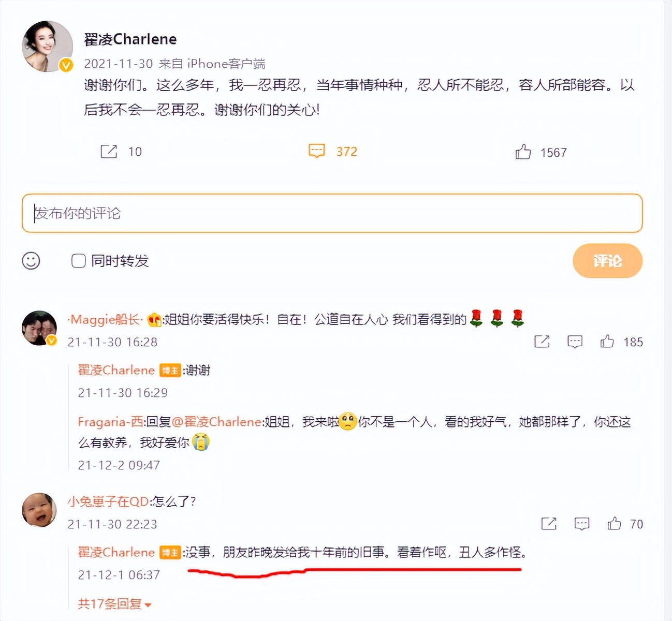The width and height of the screenshot is (672, 621).
Task: Expand 共17条回复 replies
Action: click(114, 604)
